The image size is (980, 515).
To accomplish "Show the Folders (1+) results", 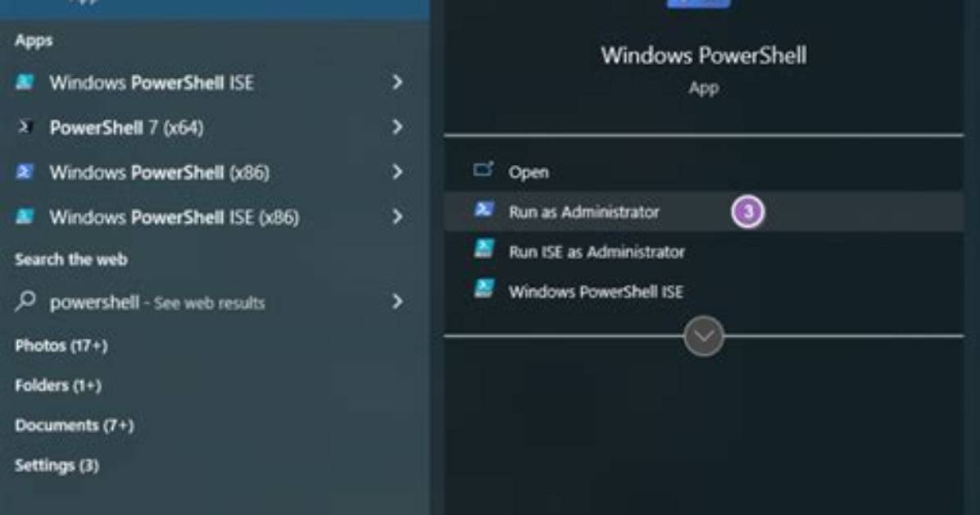I will coord(58,385).
